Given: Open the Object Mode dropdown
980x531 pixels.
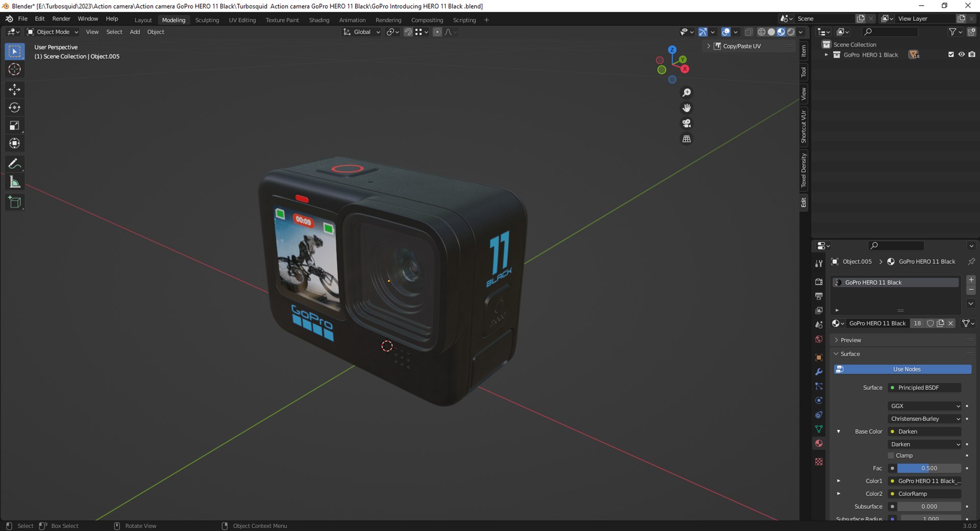Looking at the screenshot, I should [53, 32].
